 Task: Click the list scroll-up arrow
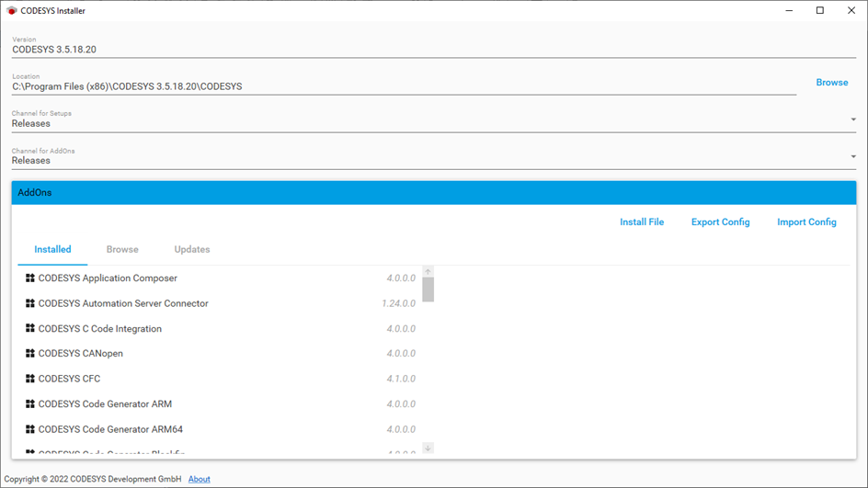pos(428,271)
